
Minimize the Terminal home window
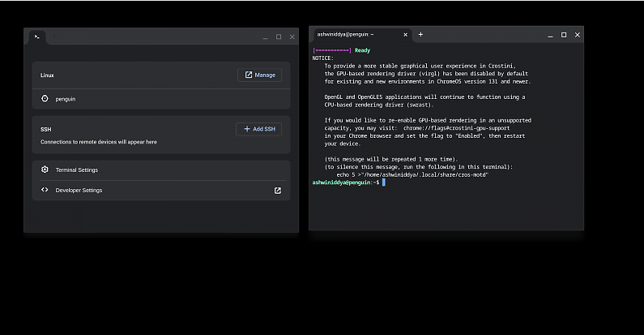[266, 37]
